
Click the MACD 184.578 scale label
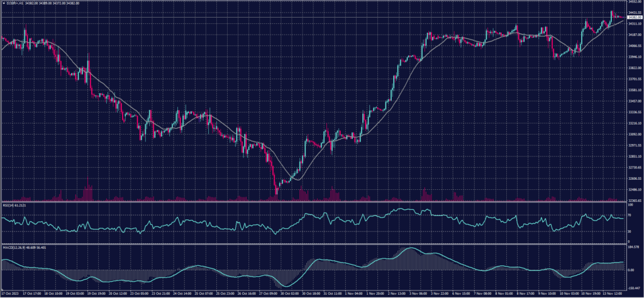point(634,247)
